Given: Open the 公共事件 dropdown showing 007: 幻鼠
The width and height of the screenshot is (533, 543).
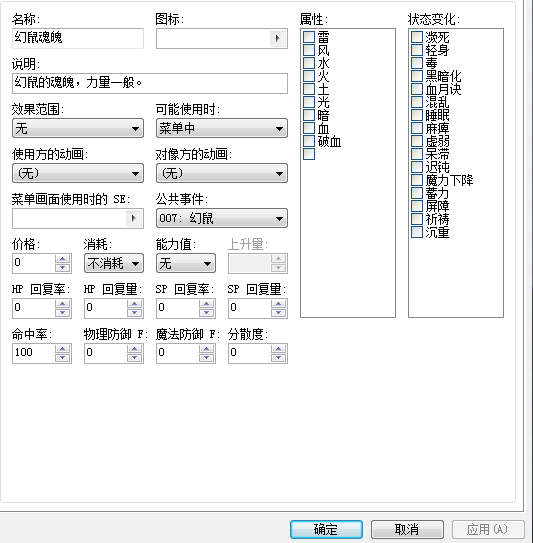Looking at the screenshot, I should [x=222, y=218].
